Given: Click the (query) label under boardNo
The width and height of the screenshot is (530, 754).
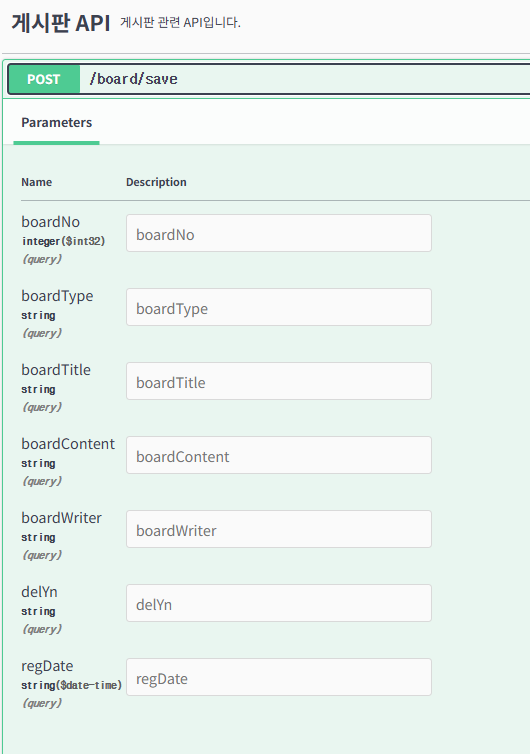Looking at the screenshot, I should 42,259.
